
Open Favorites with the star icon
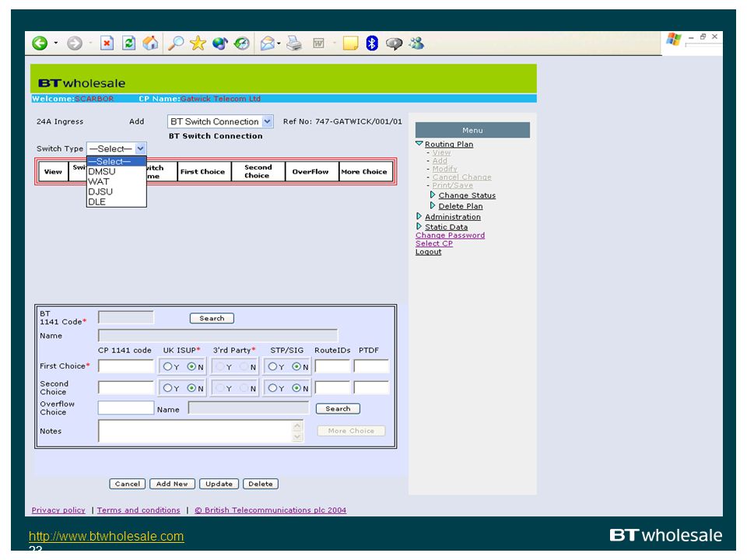tap(198, 44)
